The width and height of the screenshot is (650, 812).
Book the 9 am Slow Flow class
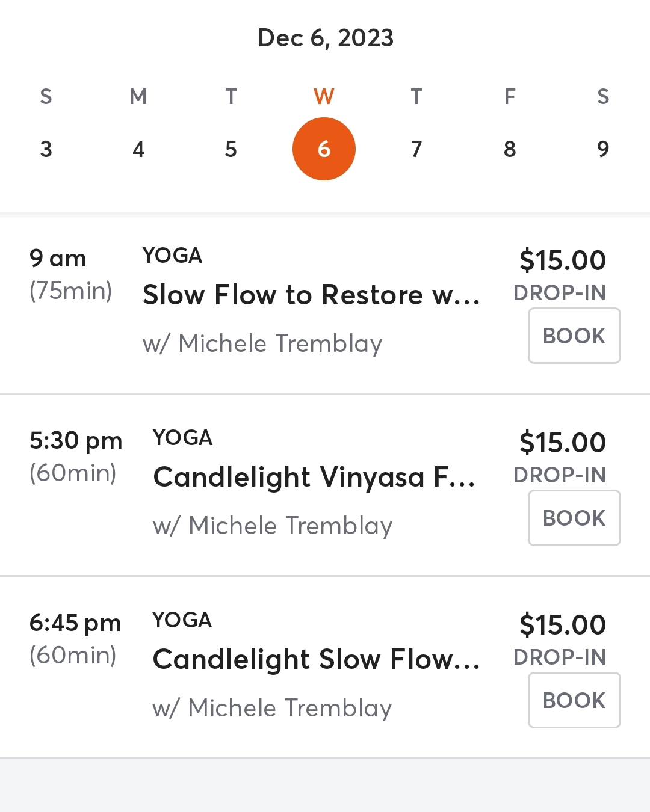pos(574,336)
